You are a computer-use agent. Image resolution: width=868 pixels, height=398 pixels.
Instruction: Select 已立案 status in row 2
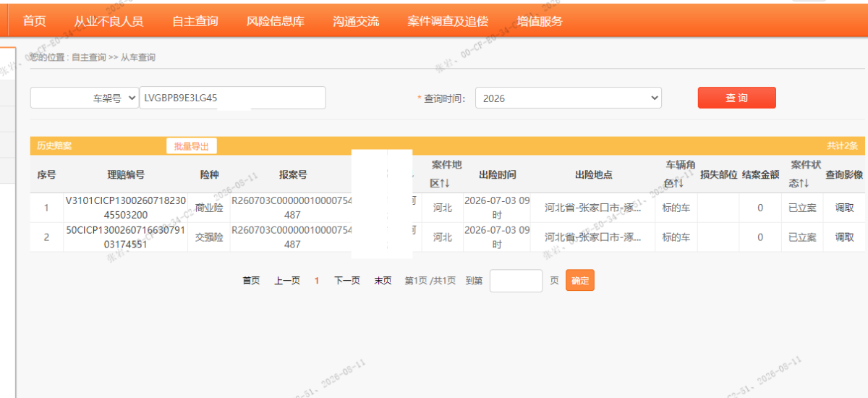point(802,237)
